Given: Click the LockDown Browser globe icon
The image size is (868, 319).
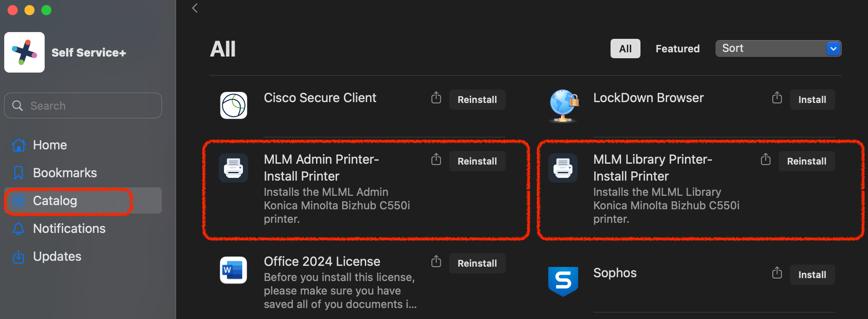Looking at the screenshot, I should [x=564, y=105].
